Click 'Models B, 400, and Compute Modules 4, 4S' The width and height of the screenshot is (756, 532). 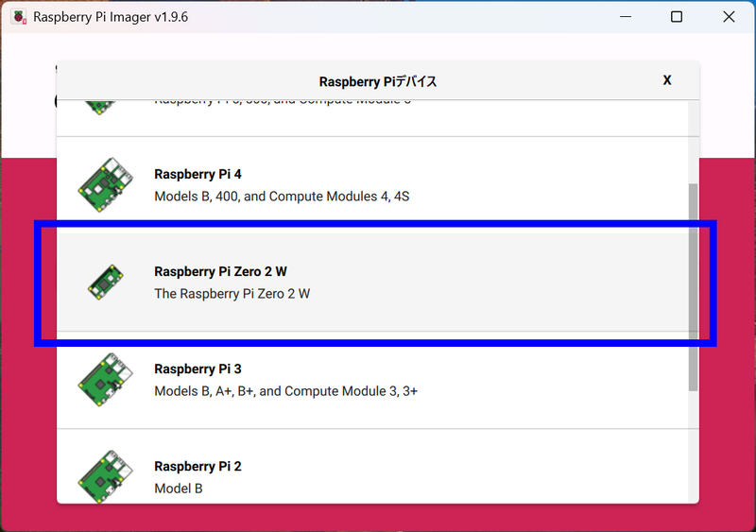(282, 197)
